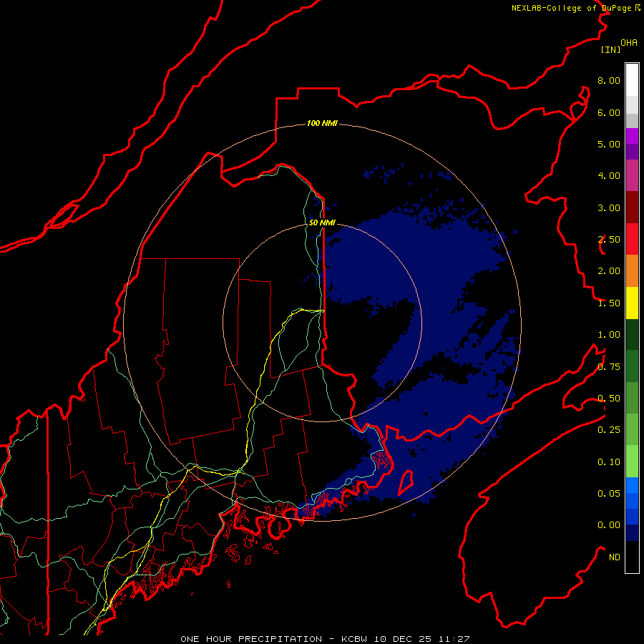Pick the dark red legend swatch at 3.00
The height and width of the screenshot is (644, 644).
pos(632,208)
